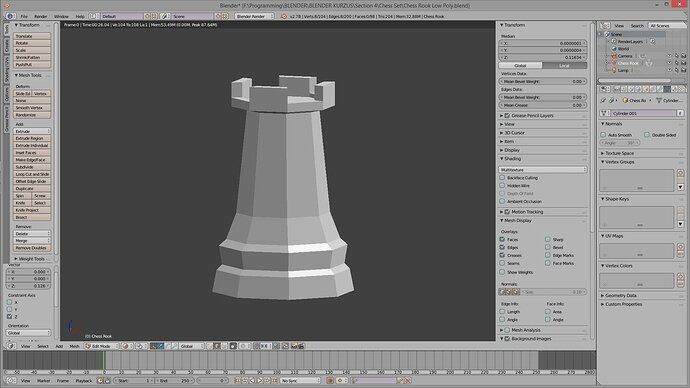Open the Render menu

[x=40, y=16]
